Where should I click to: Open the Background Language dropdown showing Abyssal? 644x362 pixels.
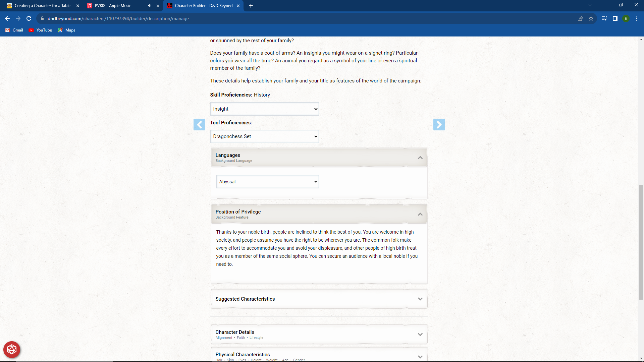click(x=267, y=181)
